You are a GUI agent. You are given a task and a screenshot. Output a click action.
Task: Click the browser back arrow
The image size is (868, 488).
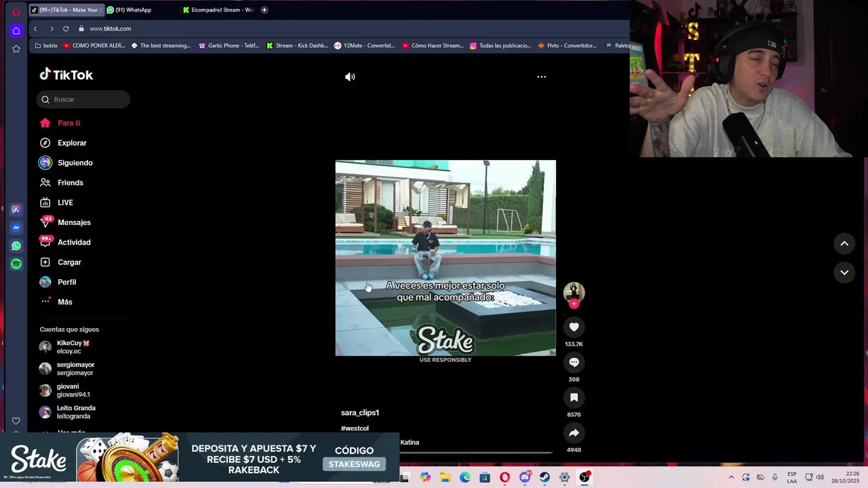pyautogui.click(x=35, y=28)
